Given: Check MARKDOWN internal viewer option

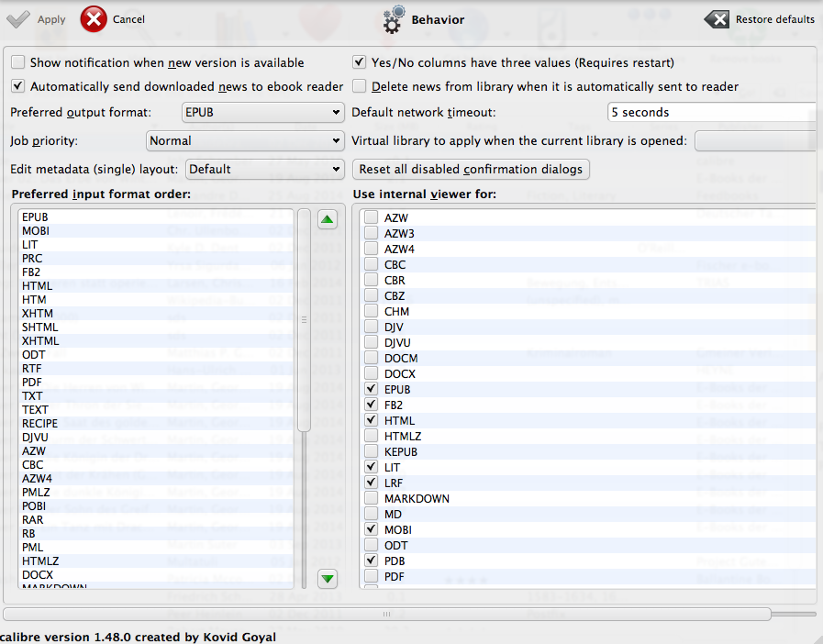Looking at the screenshot, I should tap(371, 498).
